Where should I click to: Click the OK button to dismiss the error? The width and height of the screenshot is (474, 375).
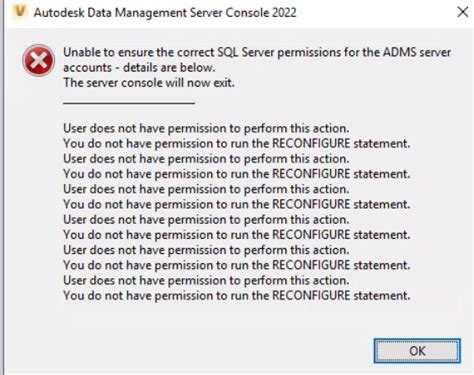pos(417,351)
